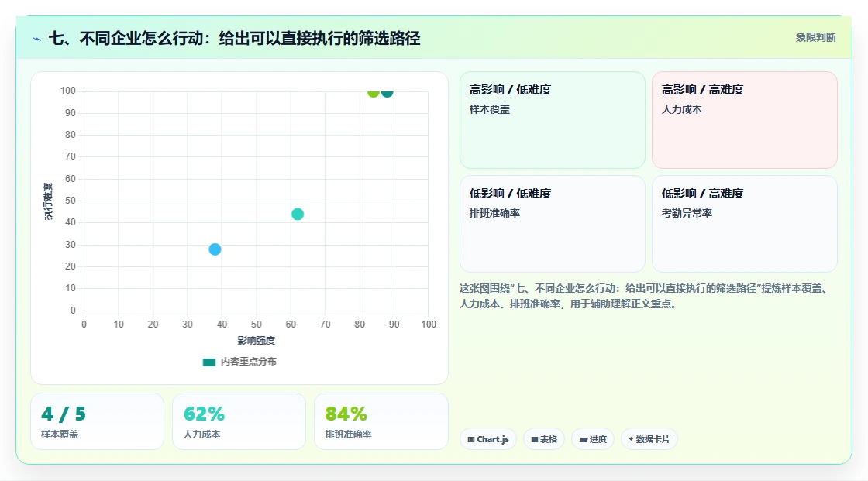Select the blue scatter point on the chart
Viewport: 868px width, 481px height.
coord(215,249)
